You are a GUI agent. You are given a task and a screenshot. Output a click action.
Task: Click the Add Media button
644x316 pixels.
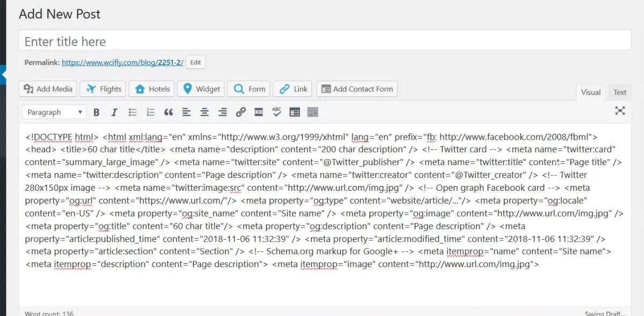[x=48, y=89]
